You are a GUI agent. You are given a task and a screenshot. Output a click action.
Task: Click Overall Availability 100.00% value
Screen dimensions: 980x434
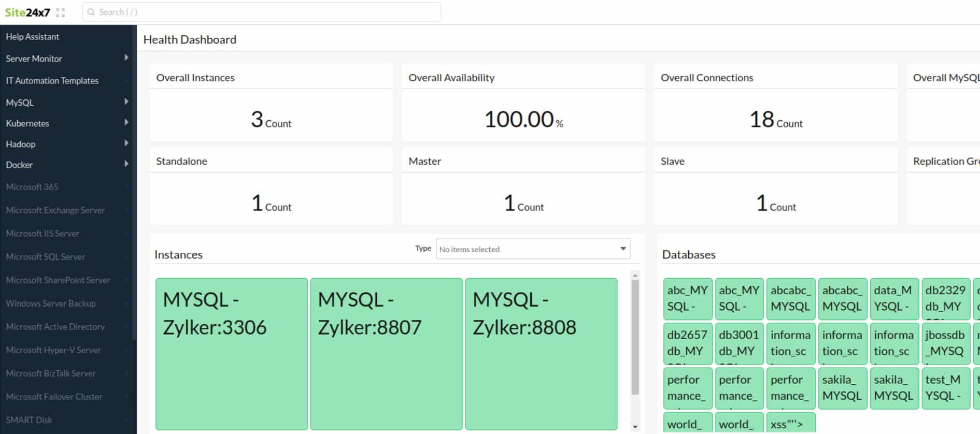523,120
